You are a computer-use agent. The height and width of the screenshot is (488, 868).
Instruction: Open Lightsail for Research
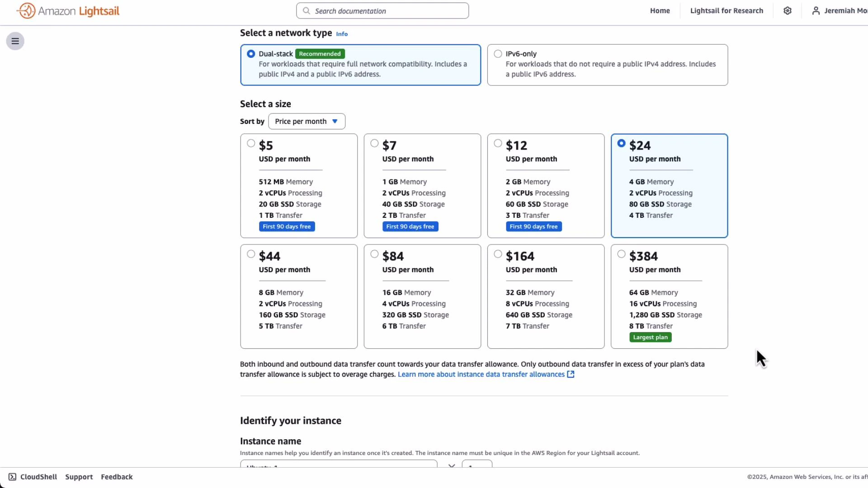[x=726, y=10]
